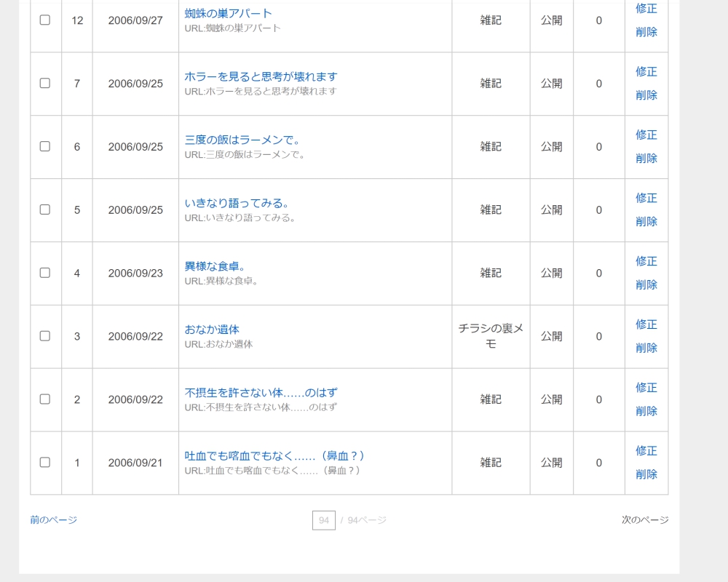
Task: Click 修正 for 不摂生を許さない体……のはず
Action: pos(646,387)
